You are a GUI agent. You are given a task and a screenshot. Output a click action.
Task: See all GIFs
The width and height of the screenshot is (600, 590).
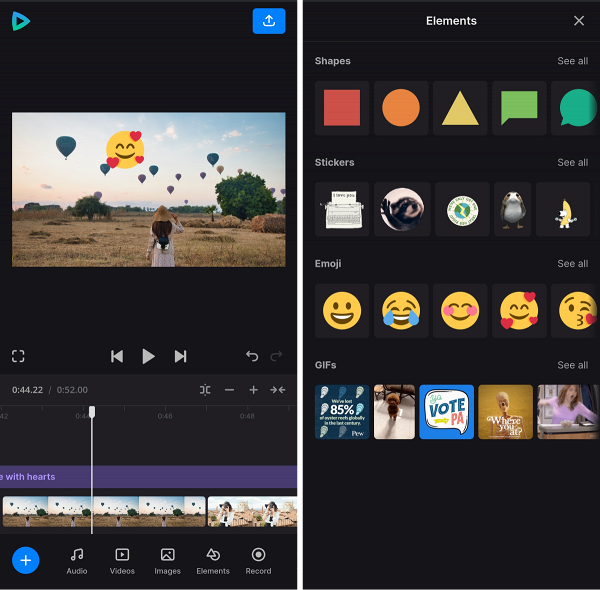coord(572,365)
